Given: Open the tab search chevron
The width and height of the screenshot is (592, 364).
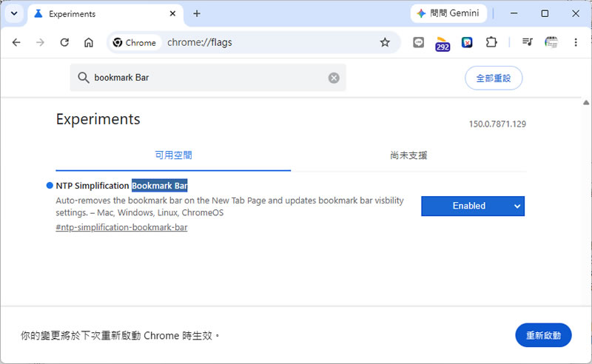Looking at the screenshot, I should click(14, 13).
